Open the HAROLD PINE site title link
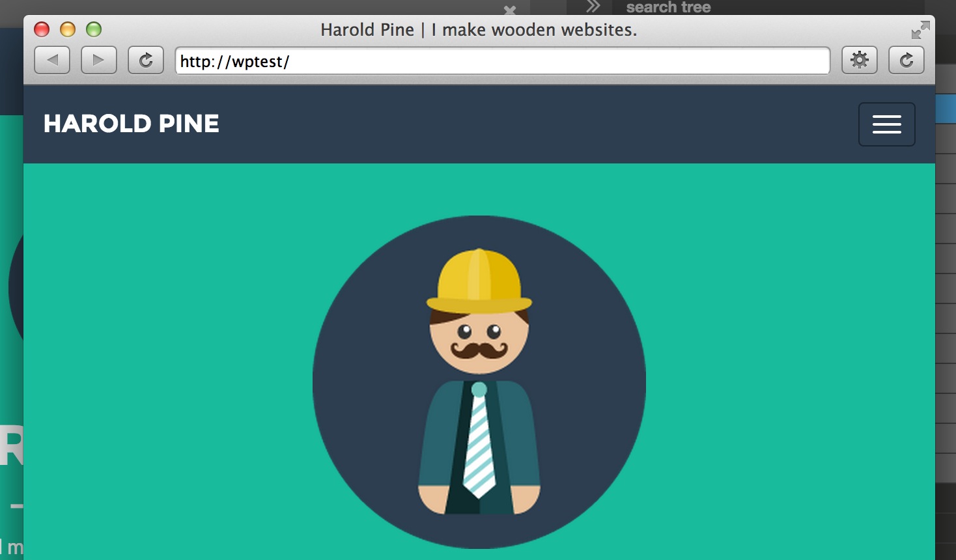Viewport: 956px width, 560px height. coord(132,124)
